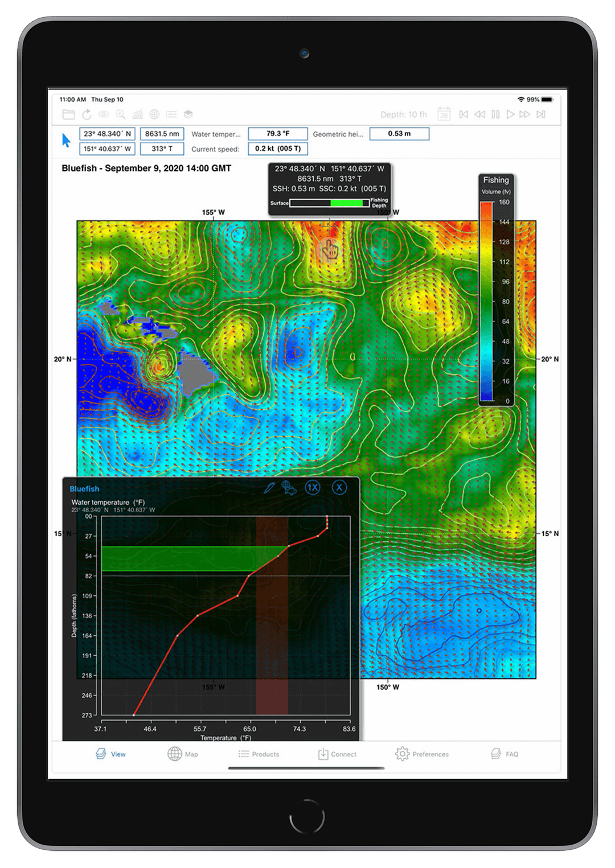The width and height of the screenshot is (615, 868).
Task: Skip to the first forecast frame
Action: 464,114
